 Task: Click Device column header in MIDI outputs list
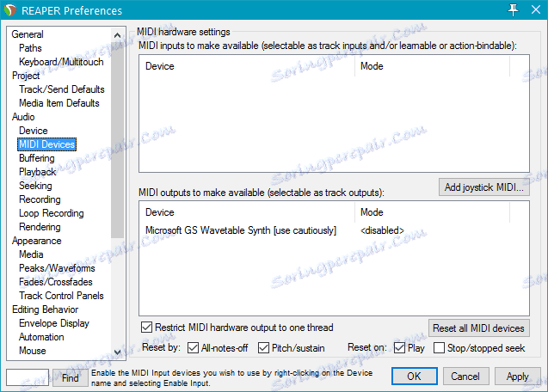[248, 212]
